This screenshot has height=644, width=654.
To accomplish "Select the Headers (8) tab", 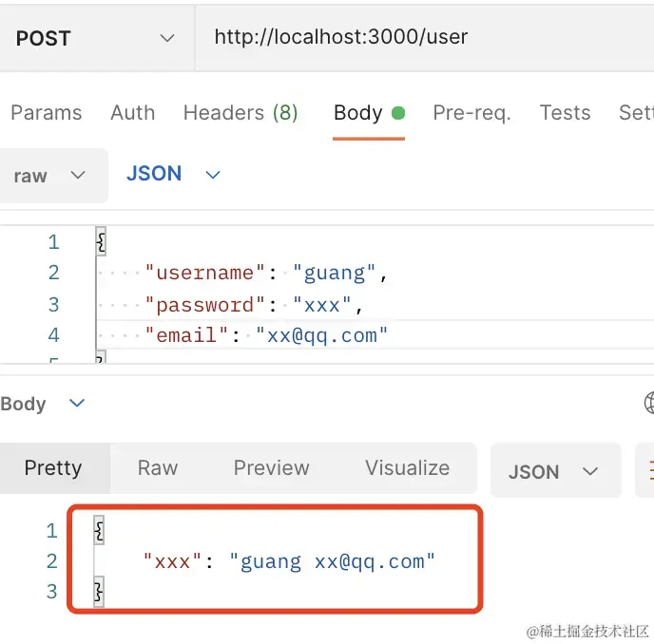I will coord(240,113).
